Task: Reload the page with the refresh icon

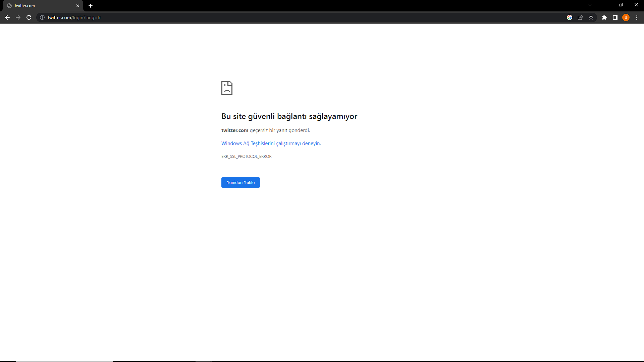Action: coord(29,17)
